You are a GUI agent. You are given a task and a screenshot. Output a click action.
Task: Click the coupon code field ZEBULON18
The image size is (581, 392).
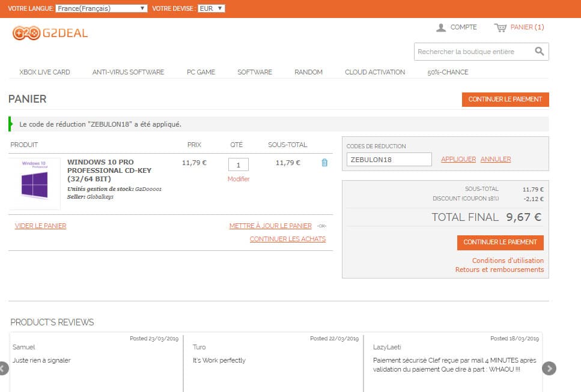pyautogui.click(x=389, y=160)
